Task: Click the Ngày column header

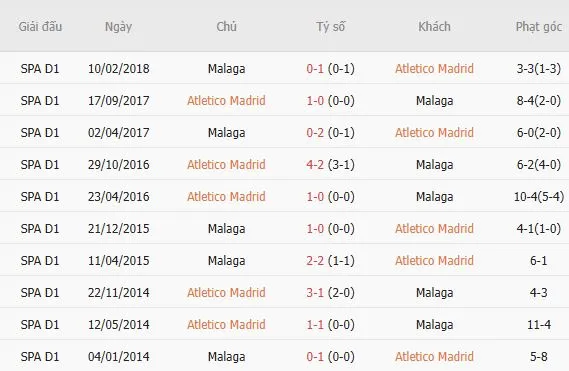Action: tap(118, 27)
